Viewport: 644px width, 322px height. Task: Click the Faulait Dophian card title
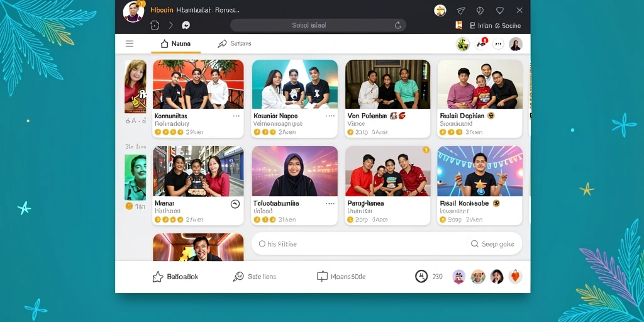462,116
